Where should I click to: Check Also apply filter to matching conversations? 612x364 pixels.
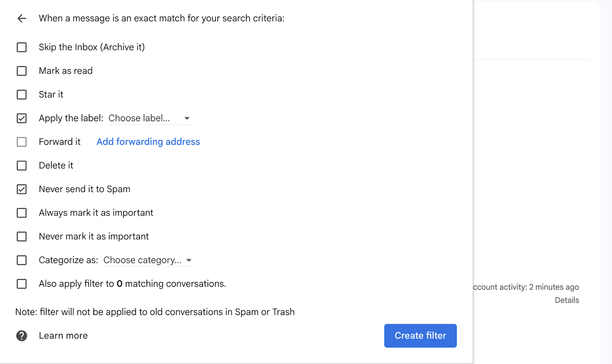coord(22,284)
